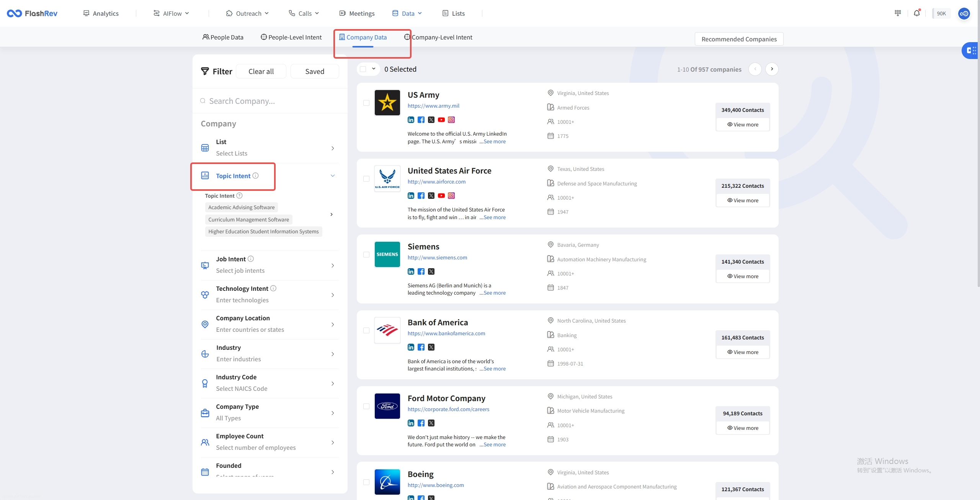Open the Analytics menu
The width and height of the screenshot is (980, 500).
tap(101, 13)
